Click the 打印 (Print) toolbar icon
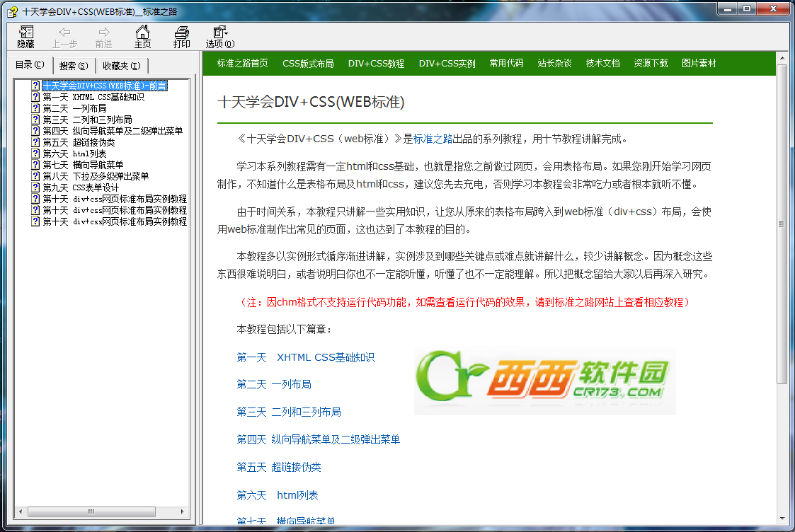Screen dimensions: 795x532 pyautogui.click(x=181, y=35)
